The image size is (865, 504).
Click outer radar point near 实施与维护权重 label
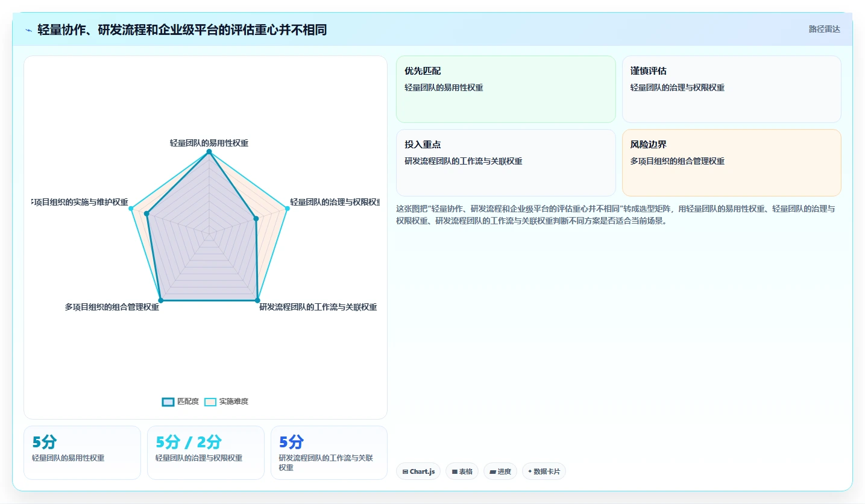coord(131,209)
